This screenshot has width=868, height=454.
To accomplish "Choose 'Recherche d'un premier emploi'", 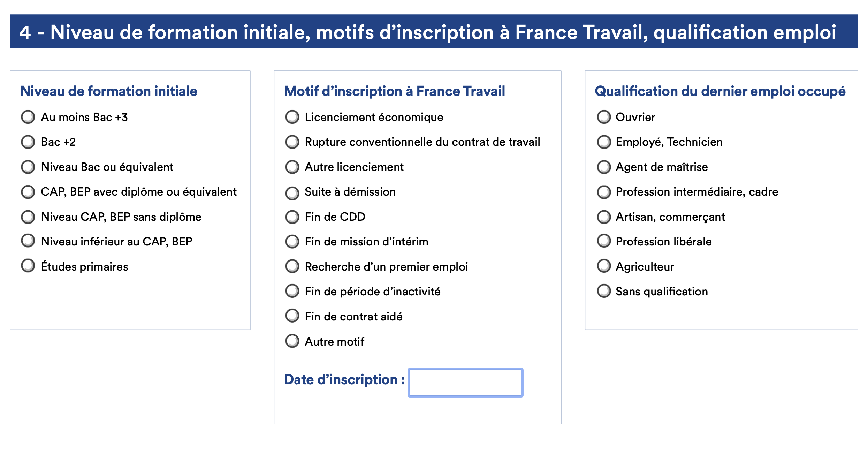I will 292,266.
